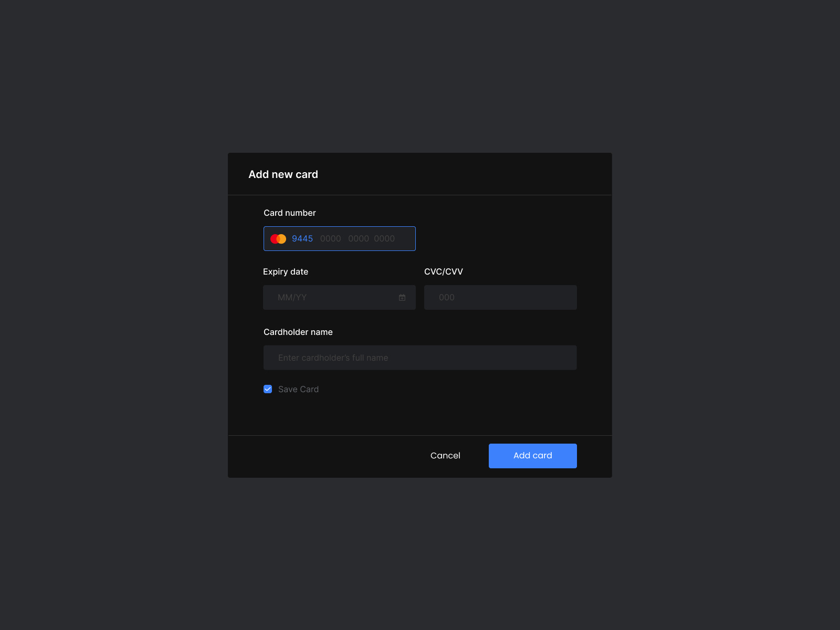Select the cardholder's full name field
This screenshot has width=840, height=630.
coord(419,357)
